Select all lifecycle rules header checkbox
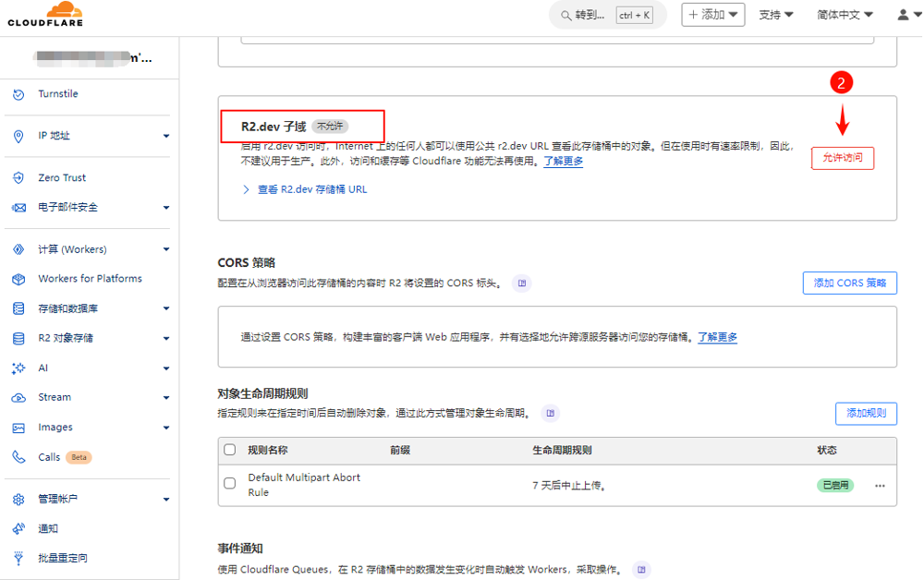Screen dimensions: 924x580 (230, 450)
